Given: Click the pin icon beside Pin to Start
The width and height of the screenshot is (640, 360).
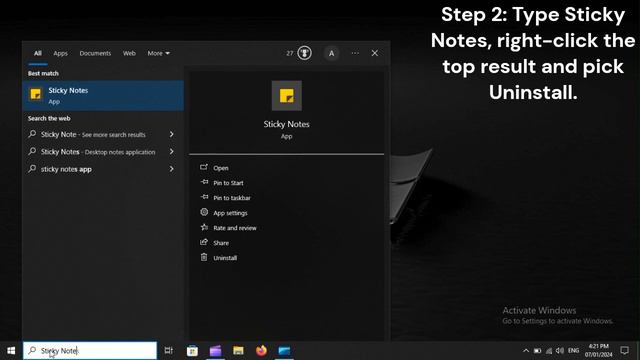Looking at the screenshot, I should click(204, 182).
